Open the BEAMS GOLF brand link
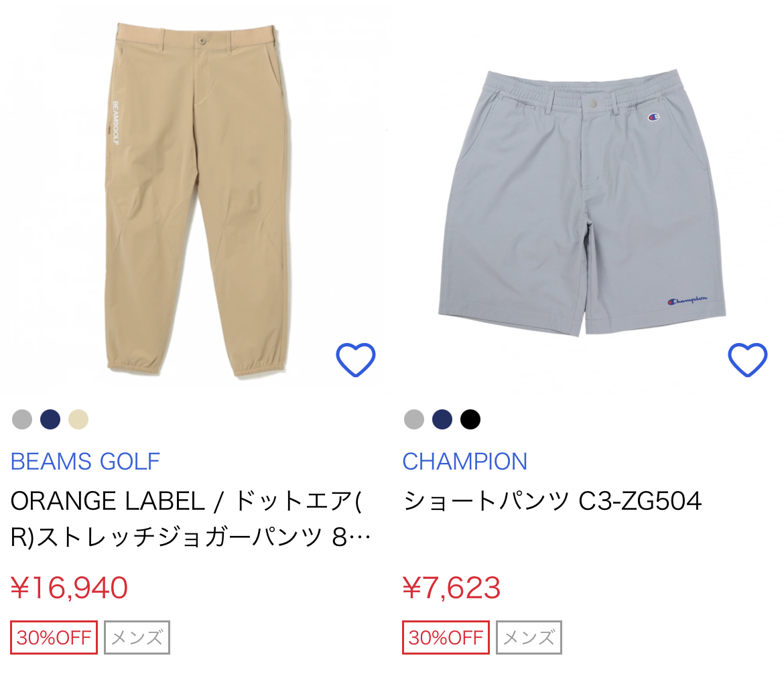The width and height of the screenshot is (784, 674). point(85,462)
